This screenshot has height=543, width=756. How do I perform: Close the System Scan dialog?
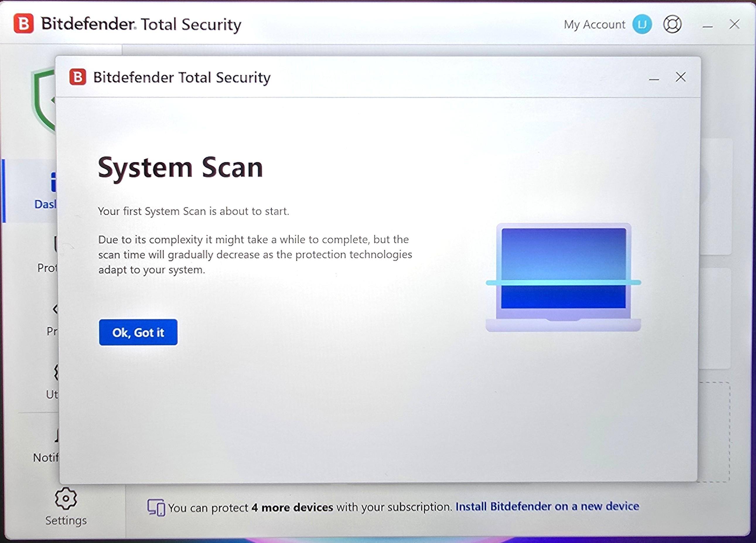pos(680,78)
